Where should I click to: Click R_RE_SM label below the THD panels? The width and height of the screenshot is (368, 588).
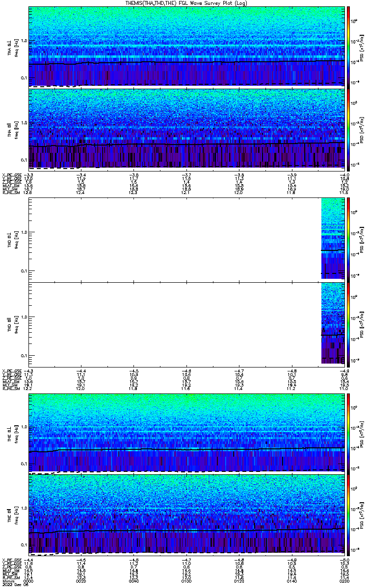(11, 389)
